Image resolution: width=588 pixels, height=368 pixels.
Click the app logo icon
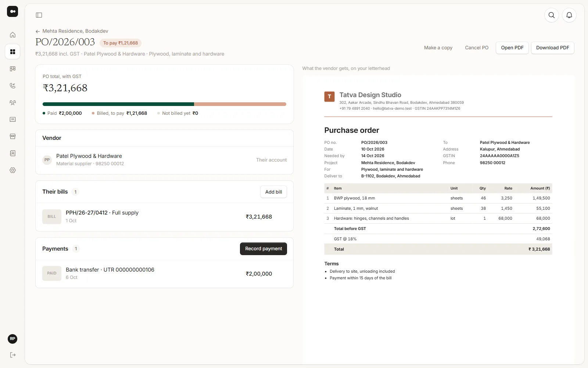[12, 11]
